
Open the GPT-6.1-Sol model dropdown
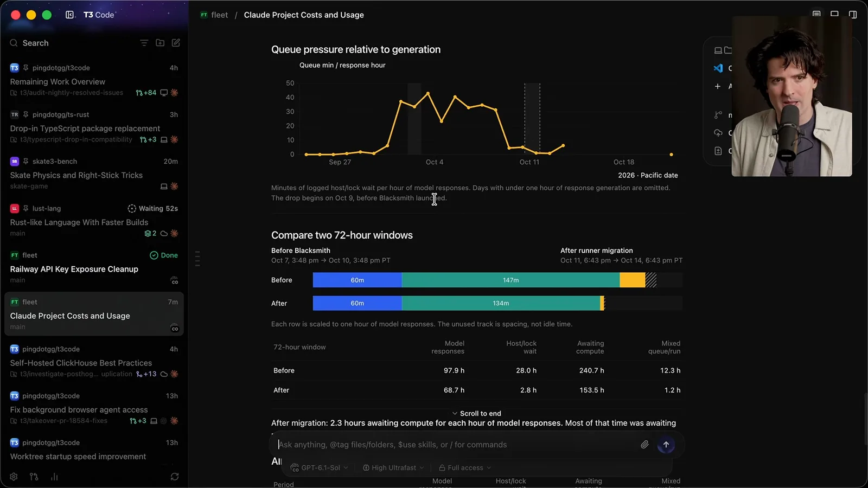320,467
